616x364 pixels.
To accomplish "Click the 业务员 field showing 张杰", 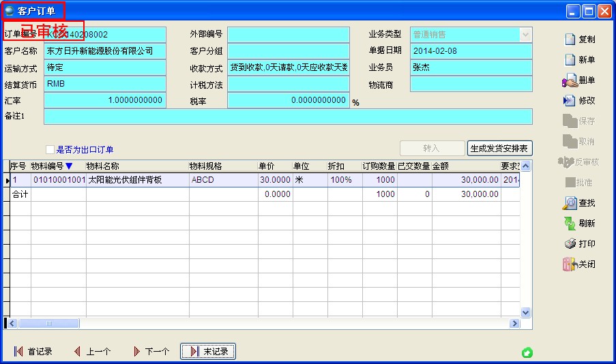I will point(471,67).
